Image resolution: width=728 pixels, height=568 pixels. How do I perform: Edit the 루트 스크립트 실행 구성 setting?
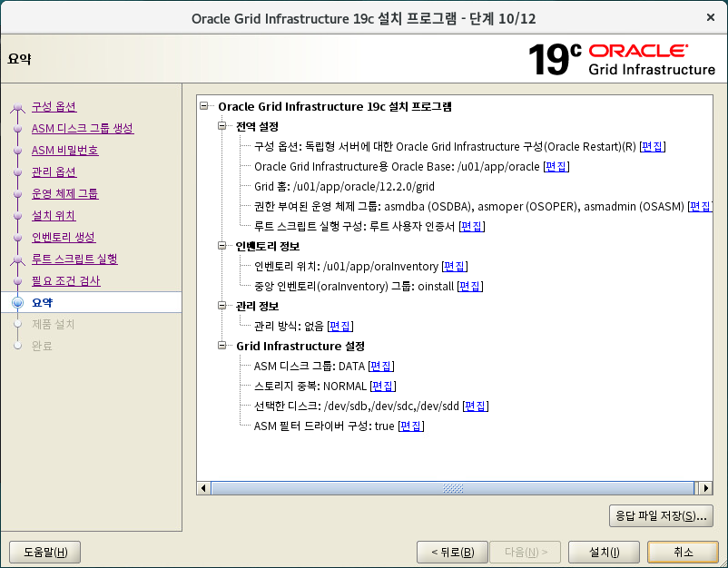pyautogui.click(x=472, y=227)
